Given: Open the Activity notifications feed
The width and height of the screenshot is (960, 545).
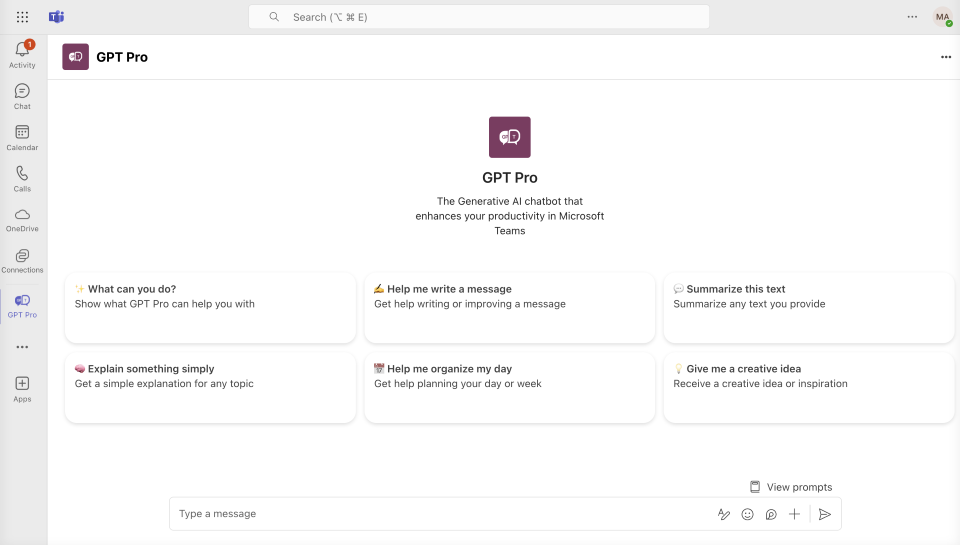Looking at the screenshot, I should [x=22, y=54].
